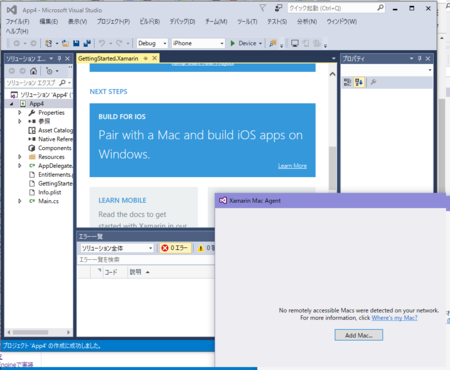This screenshot has width=450, height=370.
Task: Click the Properties panel wrench icon
Action: click(373, 82)
